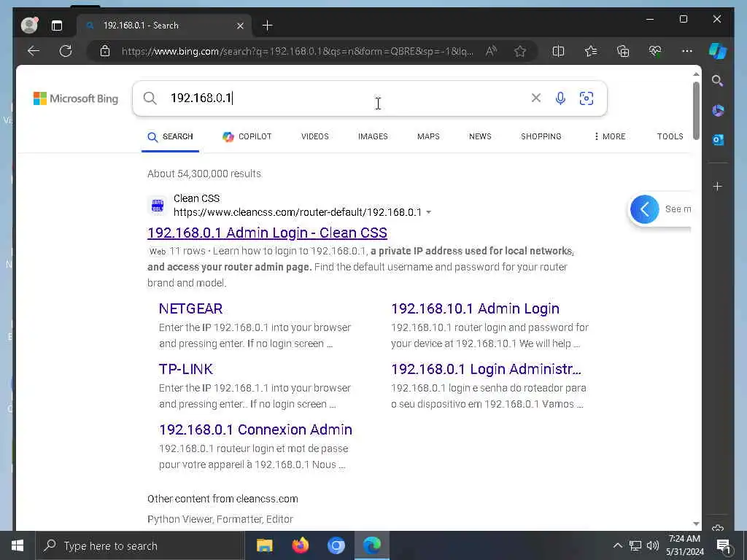Start voice search with microphone
The image size is (747, 560).
pyautogui.click(x=561, y=98)
